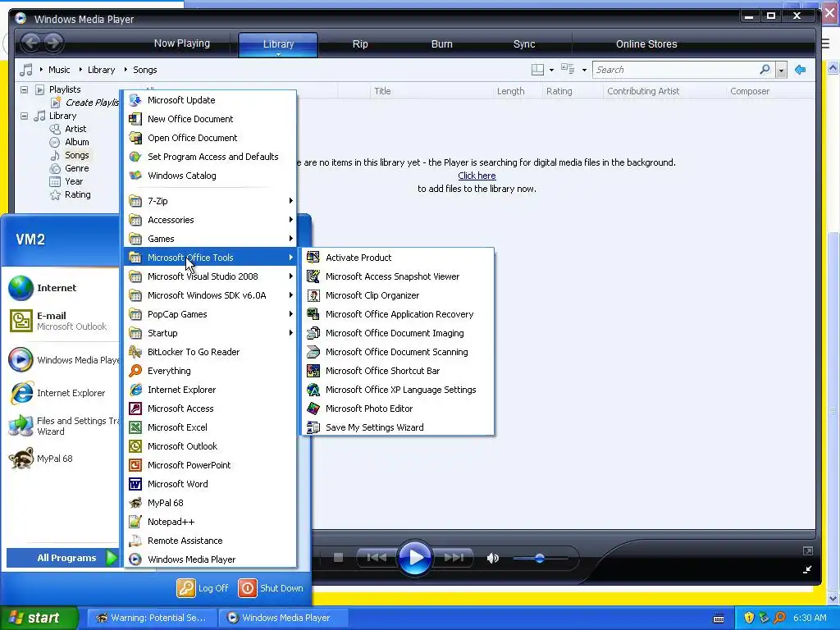The height and width of the screenshot is (630, 840).
Task: Open Internet from the Start menu pinned list
Action: click(60, 288)
